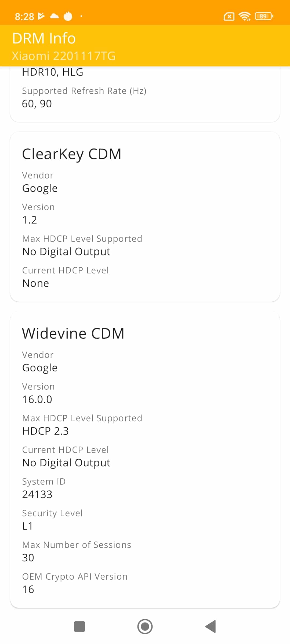This screenshot has height=644, width=290.
Task: Tap the Security Level L1 value
Action: coord(27,526)
